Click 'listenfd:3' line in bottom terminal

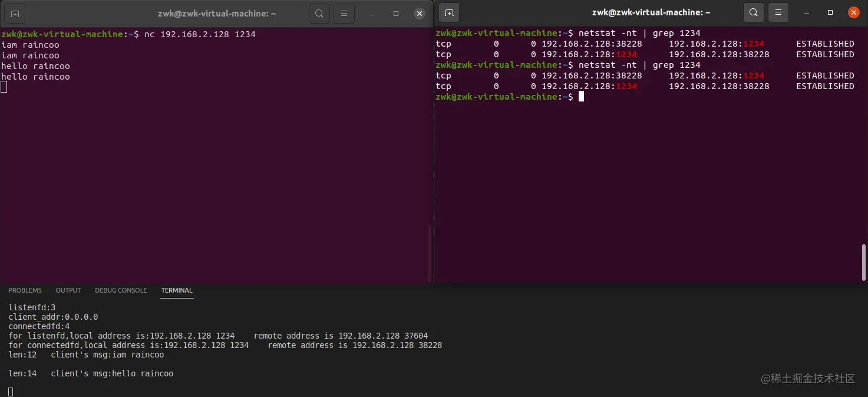coord(32,307)
